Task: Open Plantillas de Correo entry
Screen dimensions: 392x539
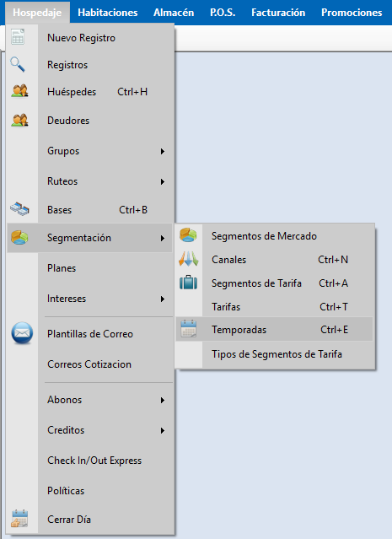Action: click(89, 334)
